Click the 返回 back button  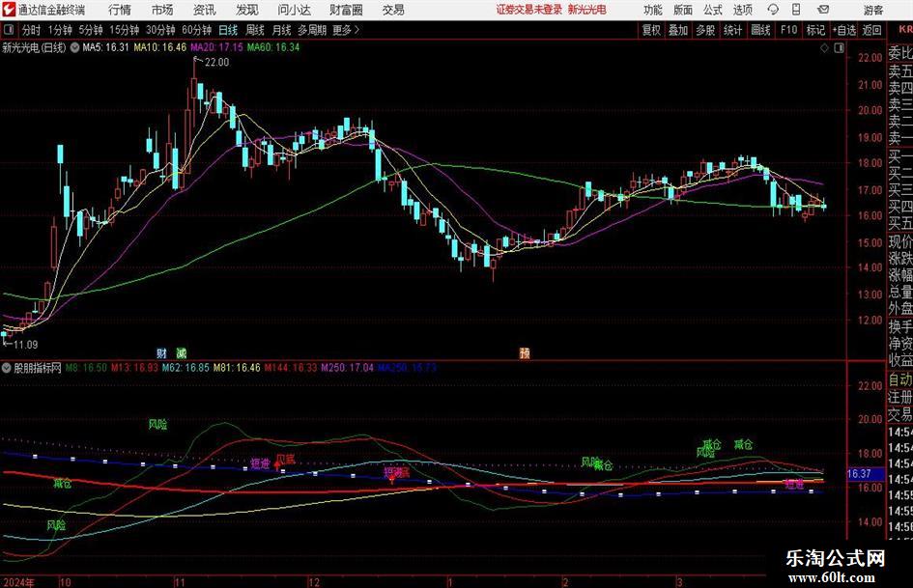point(872,30)
